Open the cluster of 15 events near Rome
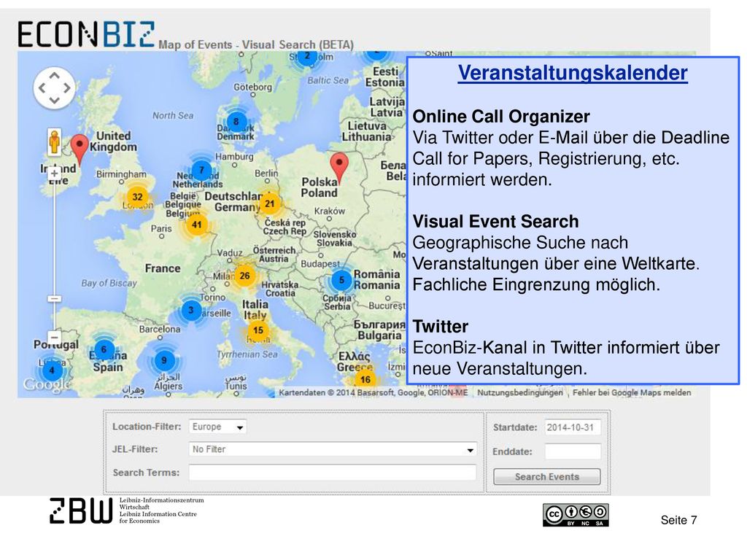 point(258,330)
